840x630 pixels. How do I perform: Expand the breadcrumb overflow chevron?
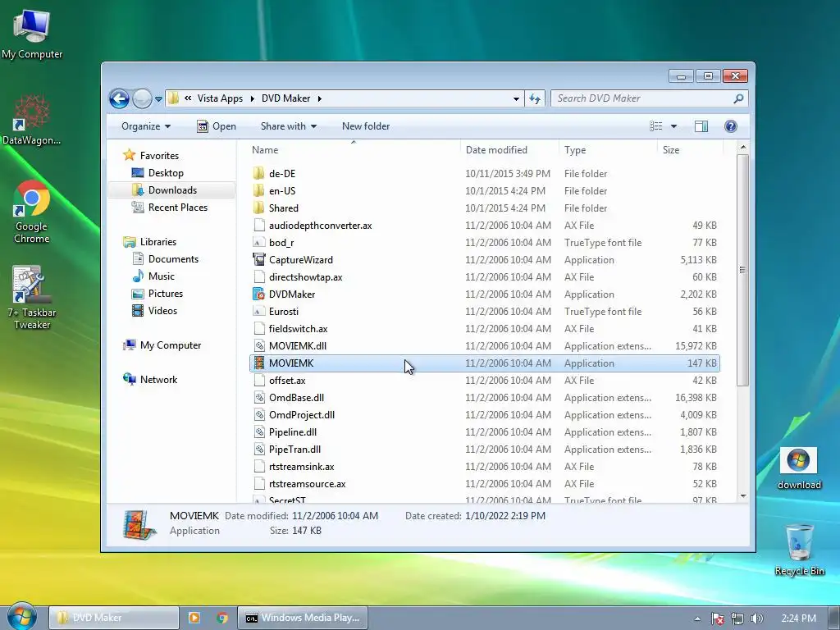click(188, 98)
